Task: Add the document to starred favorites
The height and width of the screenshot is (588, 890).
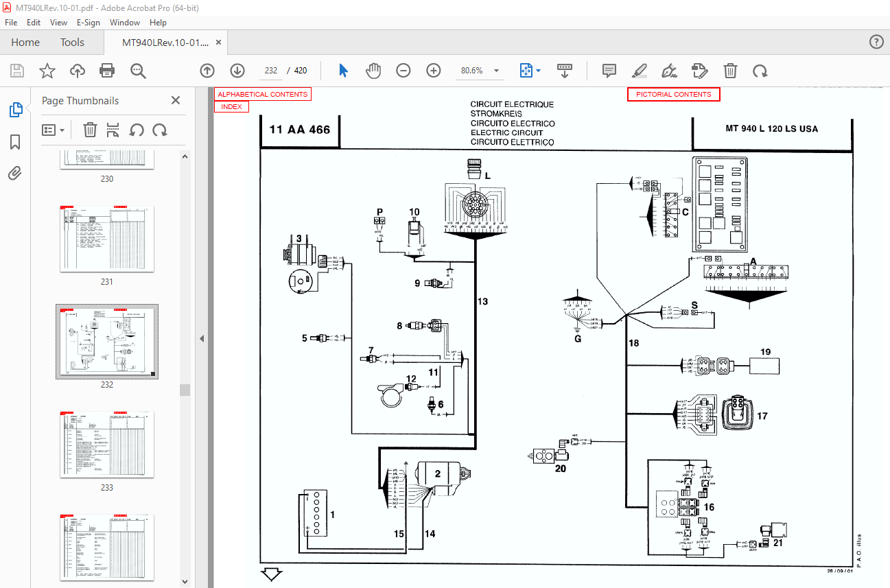Action: tap(47, 71)
